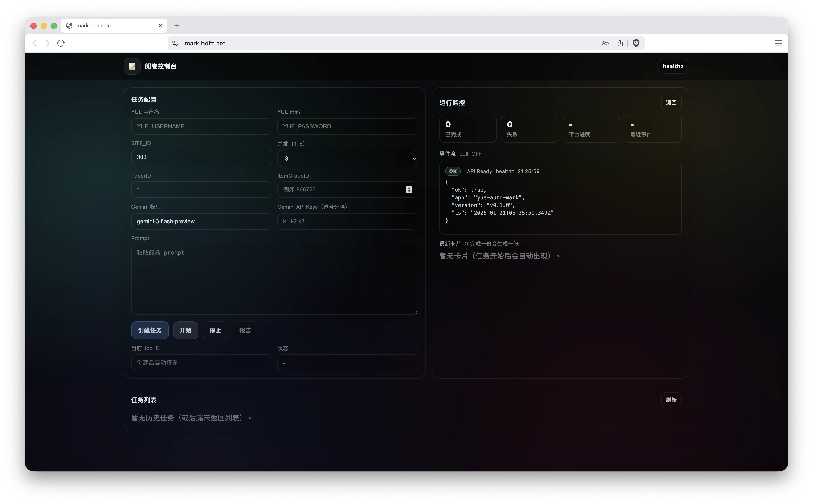813x504 pixels.
Task: Click the 阅卷控制台 notepad logo icon
Action: click(x=132, y=66)
